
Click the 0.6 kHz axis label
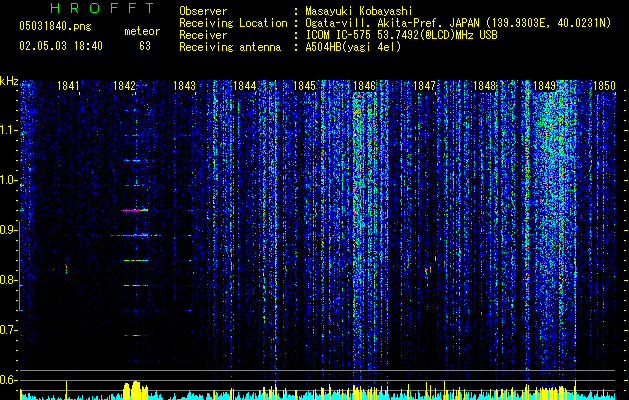click(7, 380)
